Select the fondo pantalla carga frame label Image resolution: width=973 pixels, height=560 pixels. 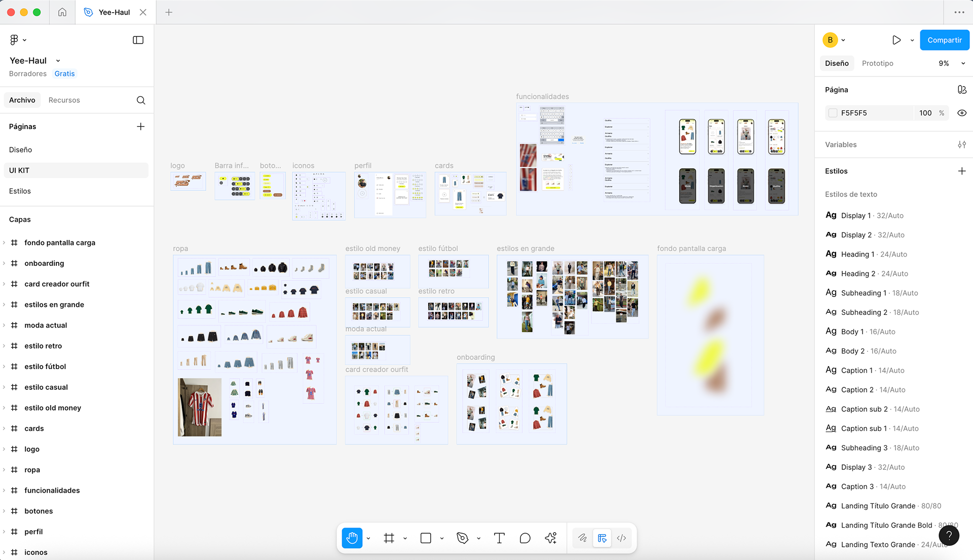tap(691, 249)
